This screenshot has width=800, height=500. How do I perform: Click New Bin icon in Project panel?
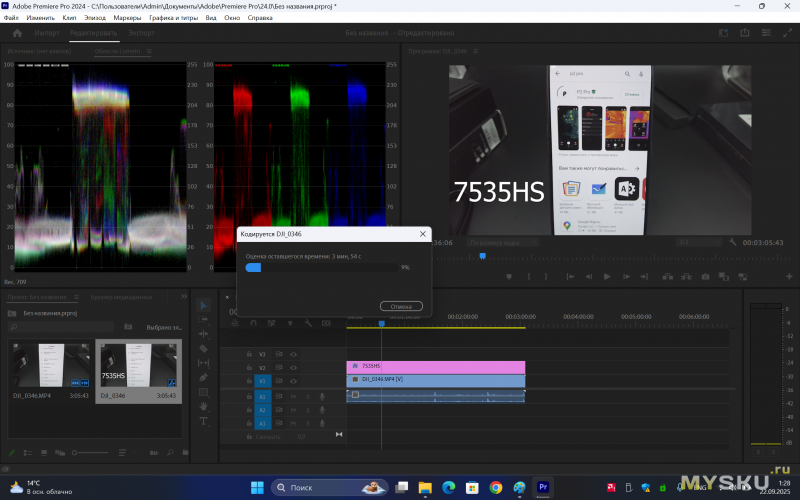point(185,453)
